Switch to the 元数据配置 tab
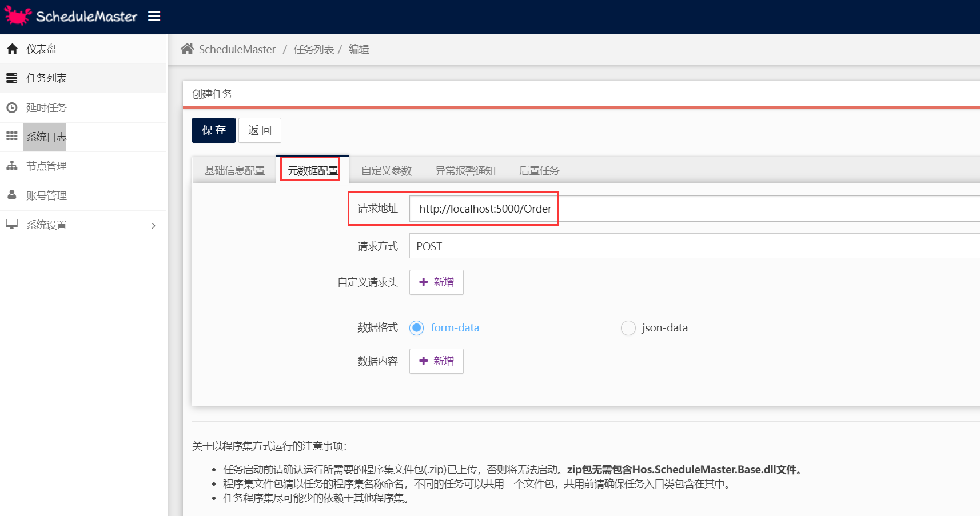 point(313,170)
